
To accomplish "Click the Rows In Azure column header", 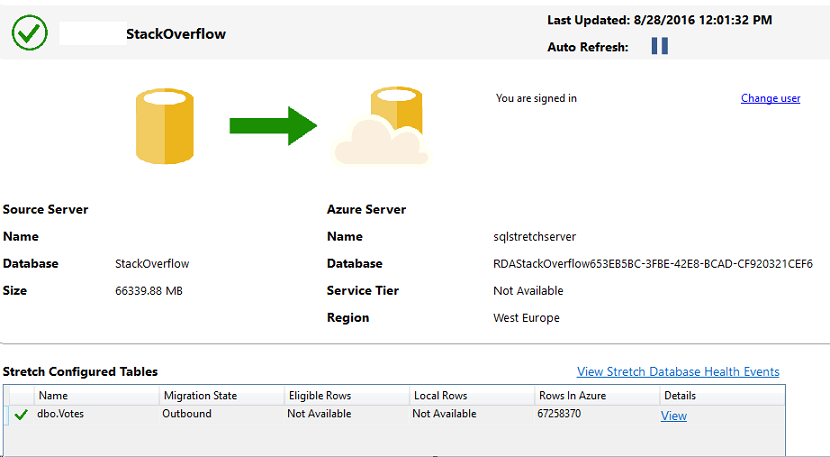I will (x=570, y=396).
